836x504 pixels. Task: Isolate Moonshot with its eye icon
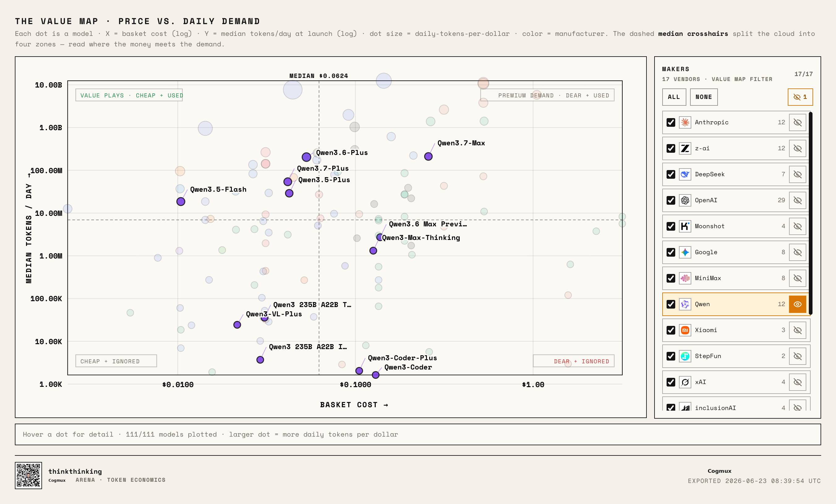point(797,226)
